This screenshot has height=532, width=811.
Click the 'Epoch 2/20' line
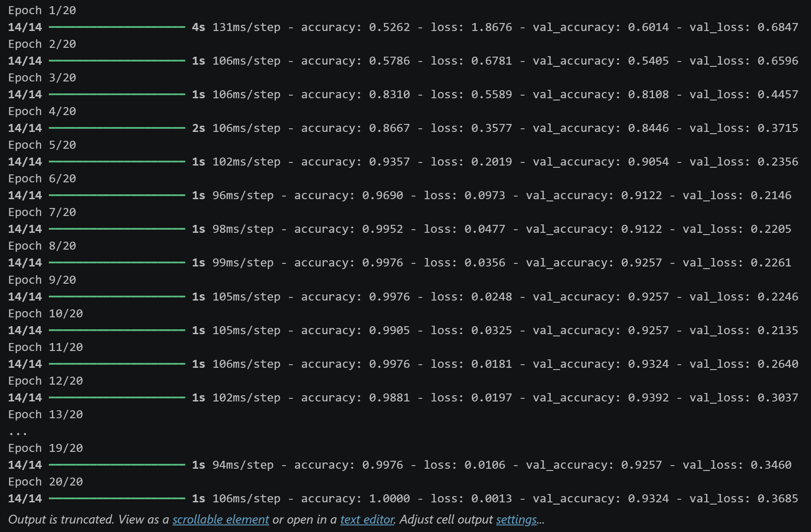pyautogui.click(x=42, y=44)
